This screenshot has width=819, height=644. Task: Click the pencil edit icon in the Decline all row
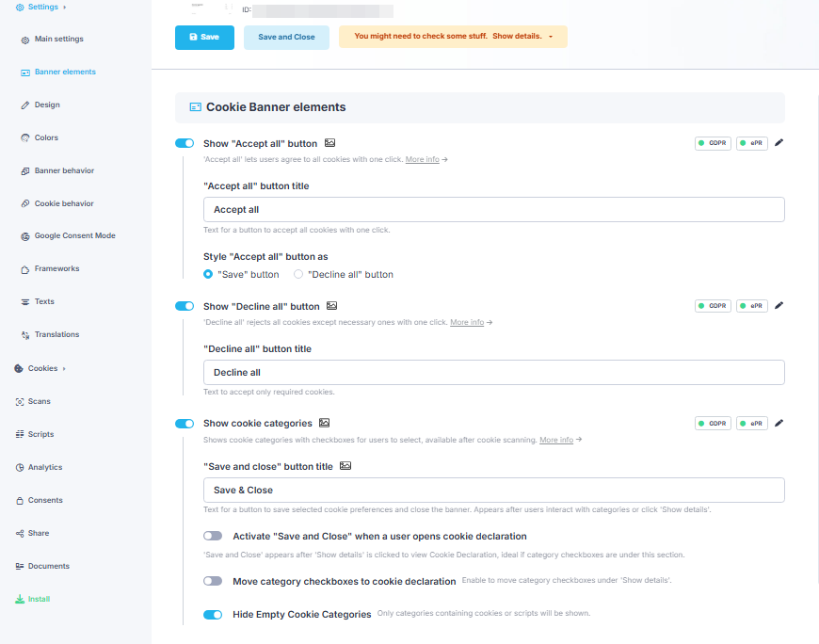[779, 306]
